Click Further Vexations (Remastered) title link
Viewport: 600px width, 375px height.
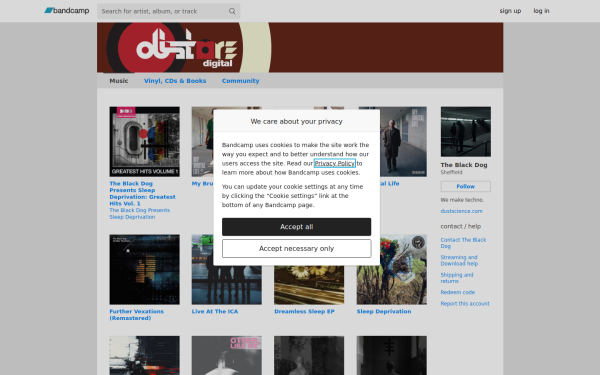136,315
